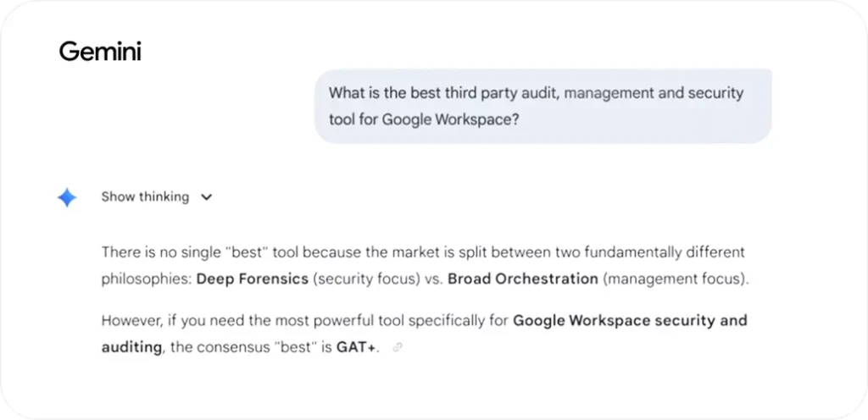Click "Google Workspace?" in the prompt bubble
Screen dimensions: 868x420
(x=448, y=119)
